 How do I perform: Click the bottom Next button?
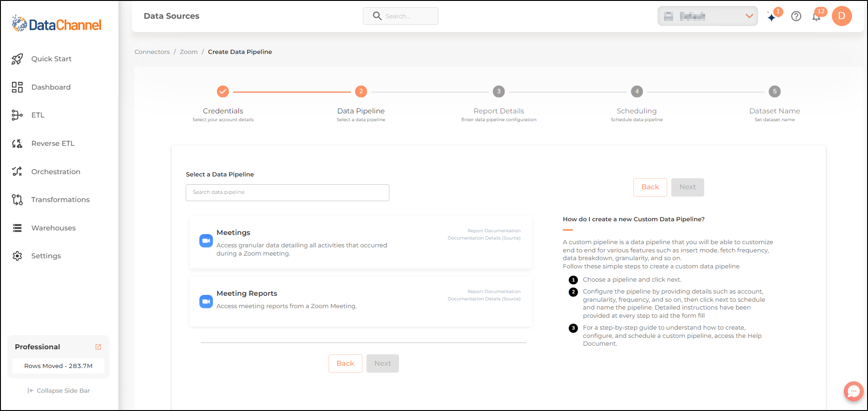pyautogui.click(x=383, y=363)
